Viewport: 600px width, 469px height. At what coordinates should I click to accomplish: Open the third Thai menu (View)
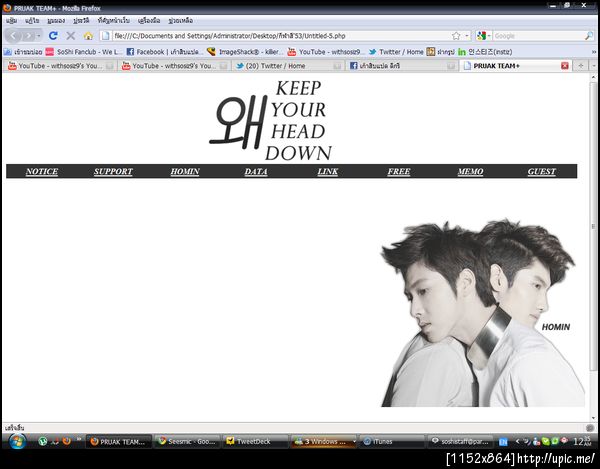pyautogui.click(x=56, y=21)
